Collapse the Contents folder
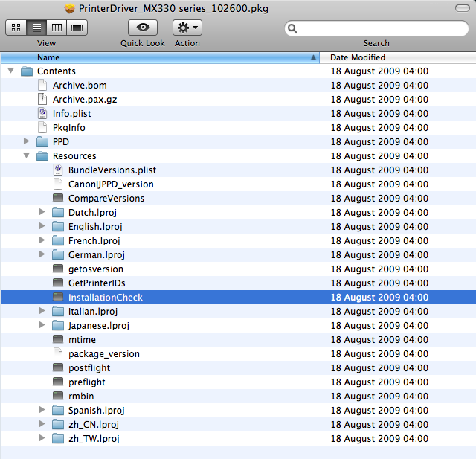476x459 pixels. 11,71
